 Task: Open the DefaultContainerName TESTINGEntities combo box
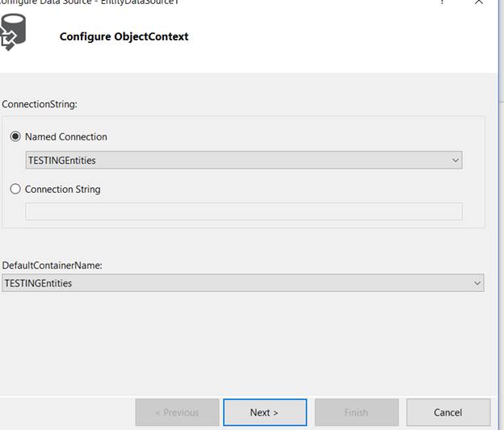pos(234,283)
